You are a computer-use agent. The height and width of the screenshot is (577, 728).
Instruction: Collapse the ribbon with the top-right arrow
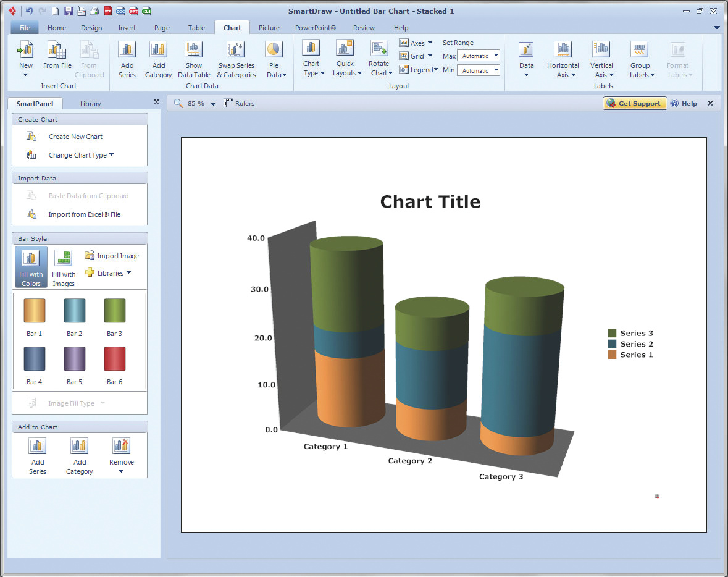716,28
